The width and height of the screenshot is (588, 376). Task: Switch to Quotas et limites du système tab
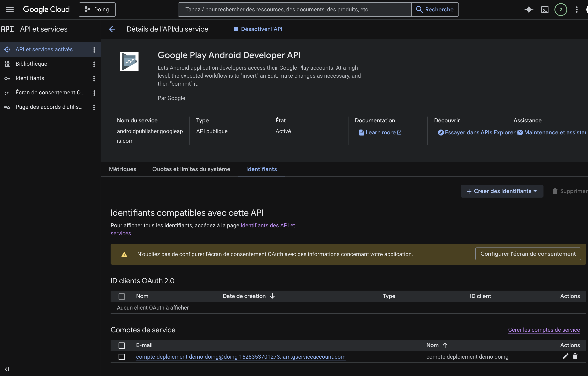tap(191, 169)
